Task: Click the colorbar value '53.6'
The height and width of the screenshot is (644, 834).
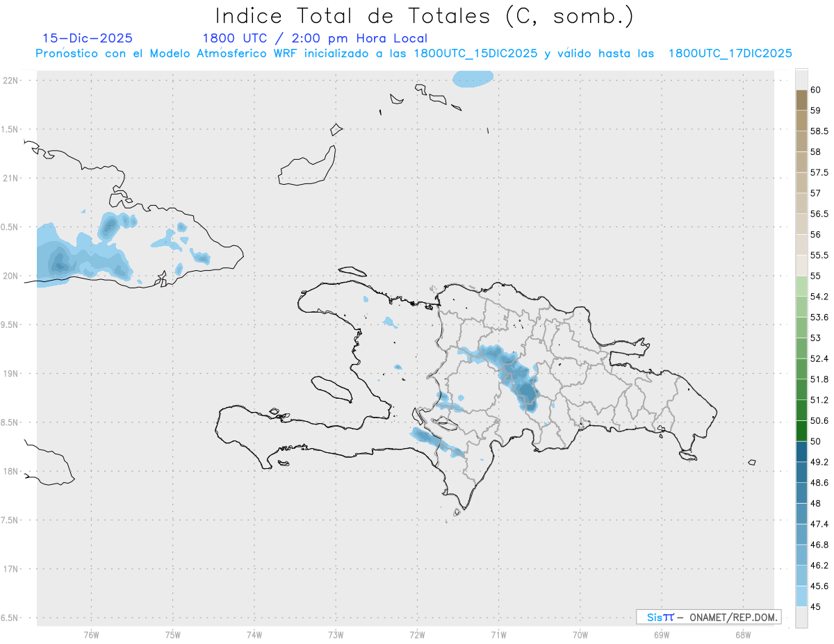Action: click(819, 317)
